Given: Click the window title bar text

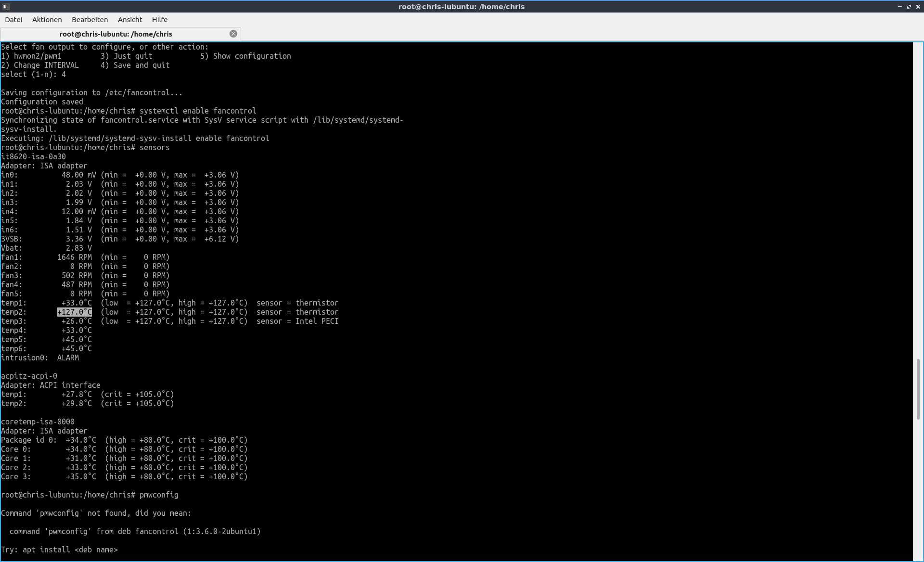Looking at the screenshot, I should [x=461, y=7].
